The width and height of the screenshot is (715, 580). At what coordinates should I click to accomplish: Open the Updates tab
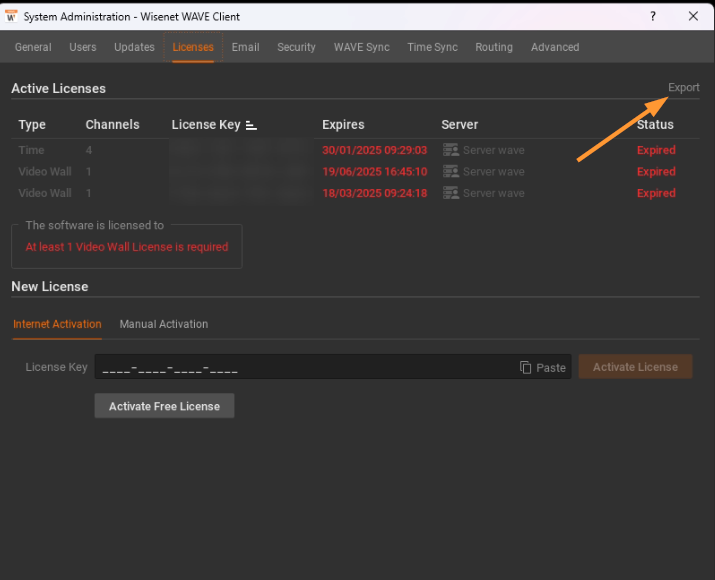click(x=134, y=47)
